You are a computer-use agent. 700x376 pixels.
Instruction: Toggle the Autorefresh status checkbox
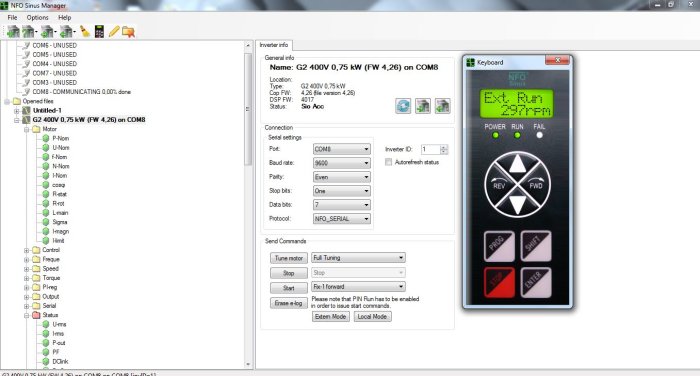pyautogui.click(x=388, y=162)
